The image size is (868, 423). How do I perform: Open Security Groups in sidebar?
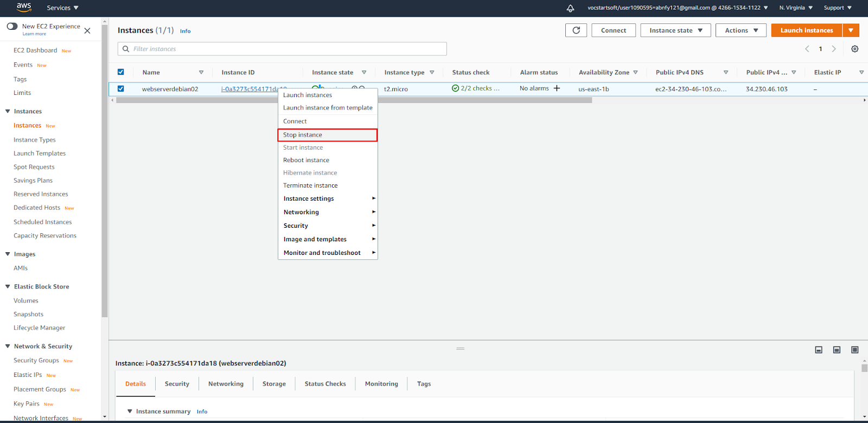(36, 361)
